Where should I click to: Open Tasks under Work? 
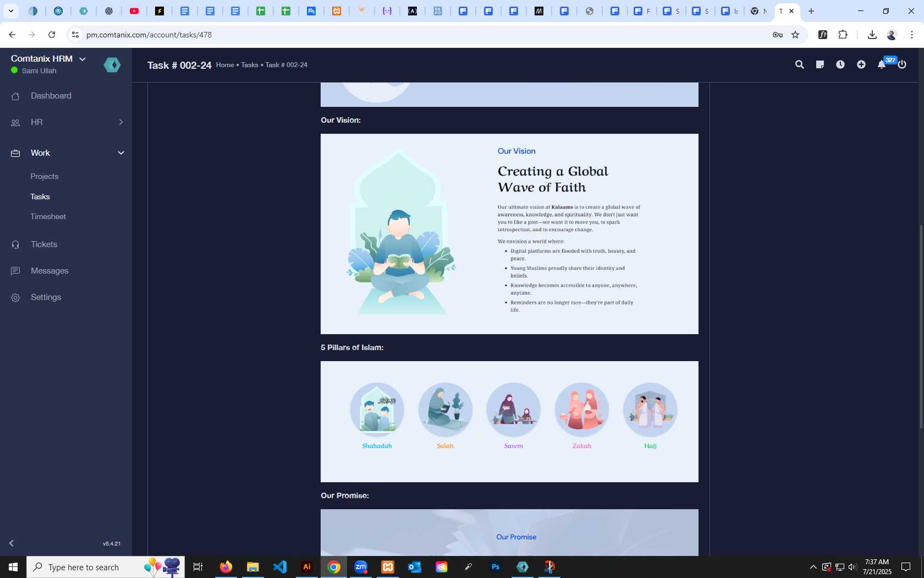40,197
